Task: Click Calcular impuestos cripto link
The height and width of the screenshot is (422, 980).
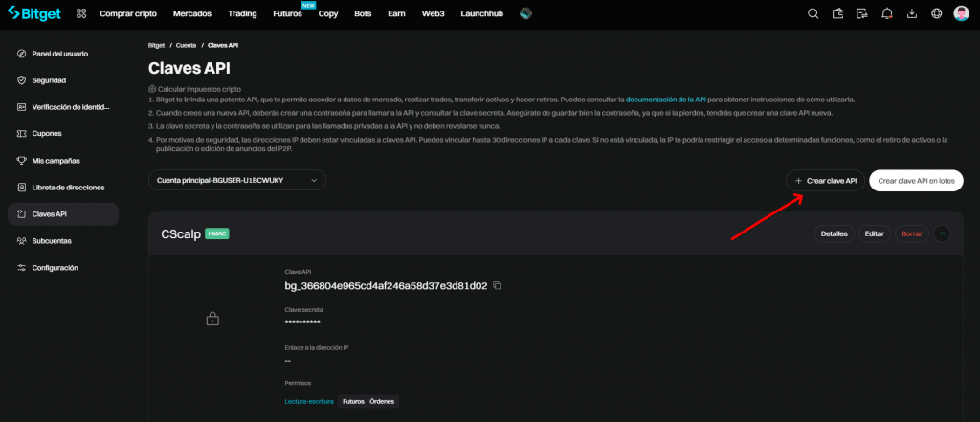Action: (x=199, y=89)
